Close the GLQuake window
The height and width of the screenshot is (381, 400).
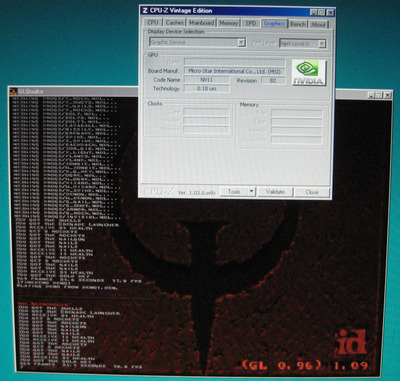pos(387,95)
